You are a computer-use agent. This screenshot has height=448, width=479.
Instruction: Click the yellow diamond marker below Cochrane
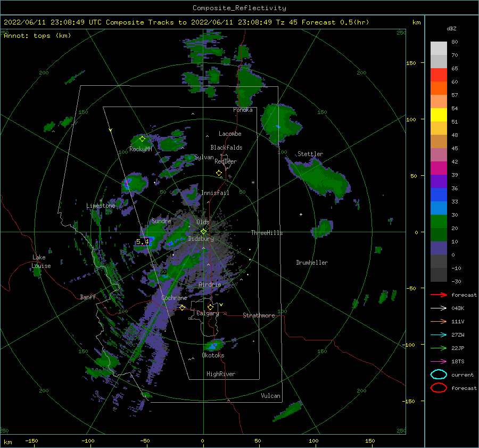[x=183, y=307]
